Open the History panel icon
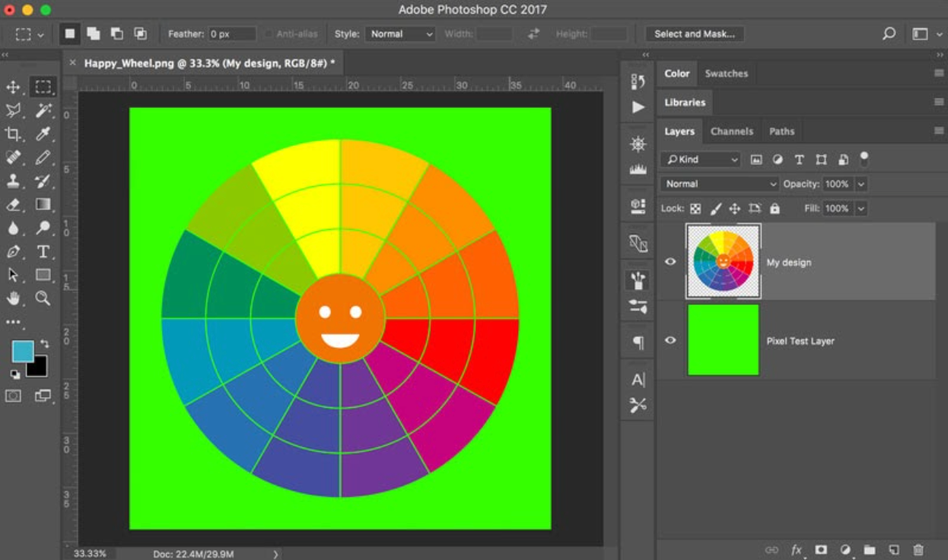The image size is (948, 560). click(638, 82)
